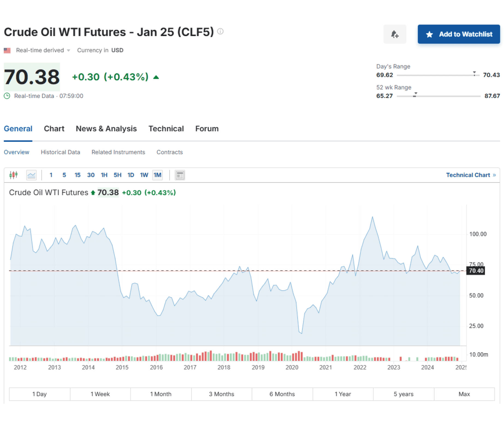Select the 1D timeframe
Viewport: 504px width, 425px height.
[130, 175]
